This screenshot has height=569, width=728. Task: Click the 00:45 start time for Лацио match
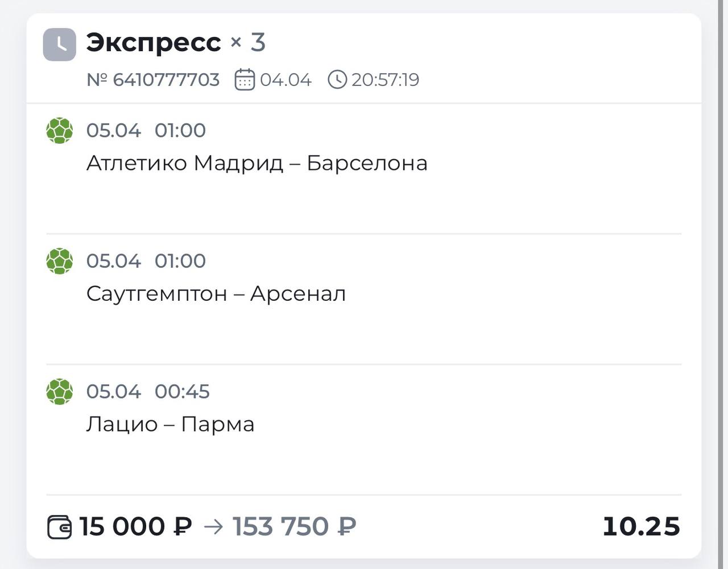[x=182, y=392]
